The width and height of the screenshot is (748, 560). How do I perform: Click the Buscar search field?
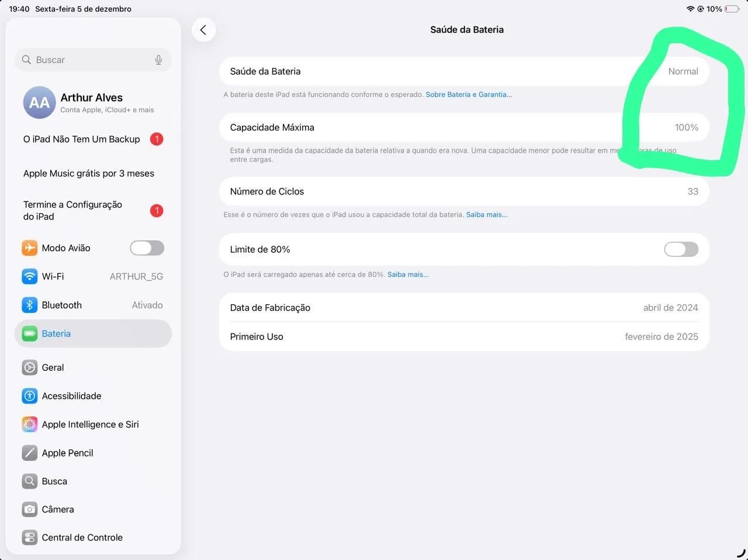(93, 60)
